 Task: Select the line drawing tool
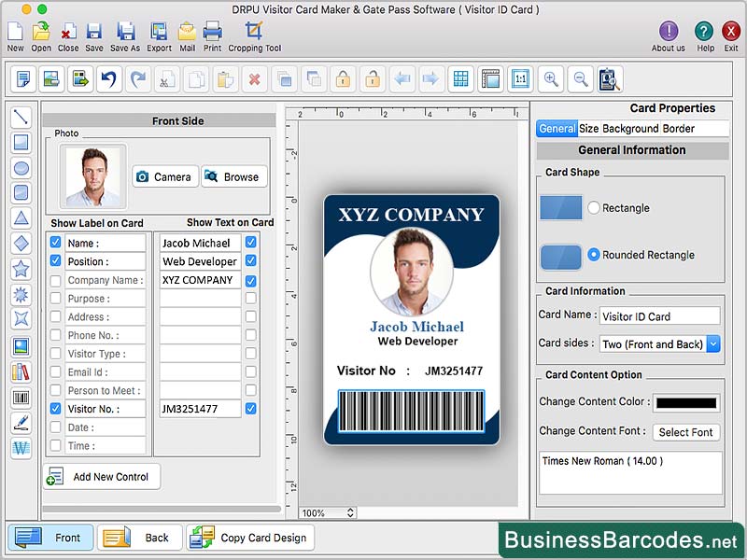(x=21, y=118)
